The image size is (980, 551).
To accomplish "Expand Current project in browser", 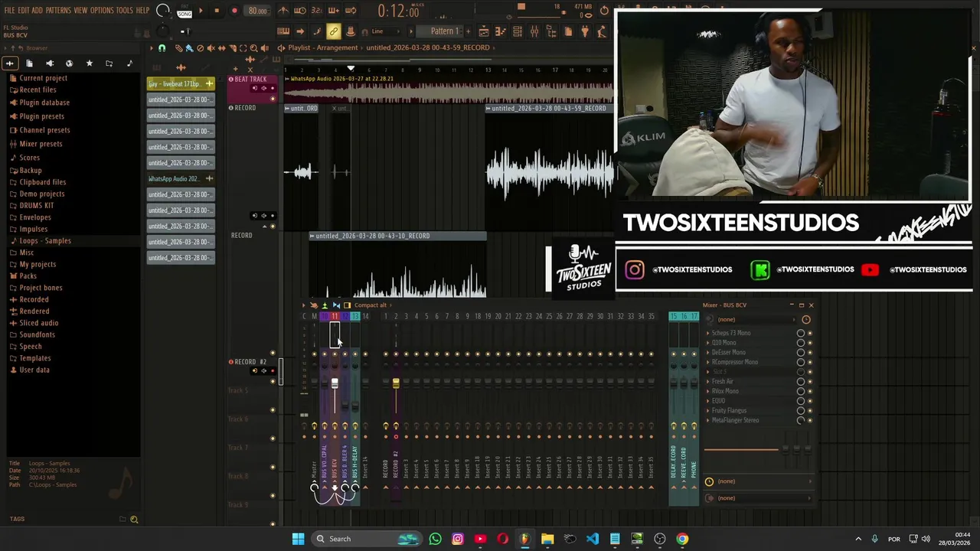I will point(43,78).
